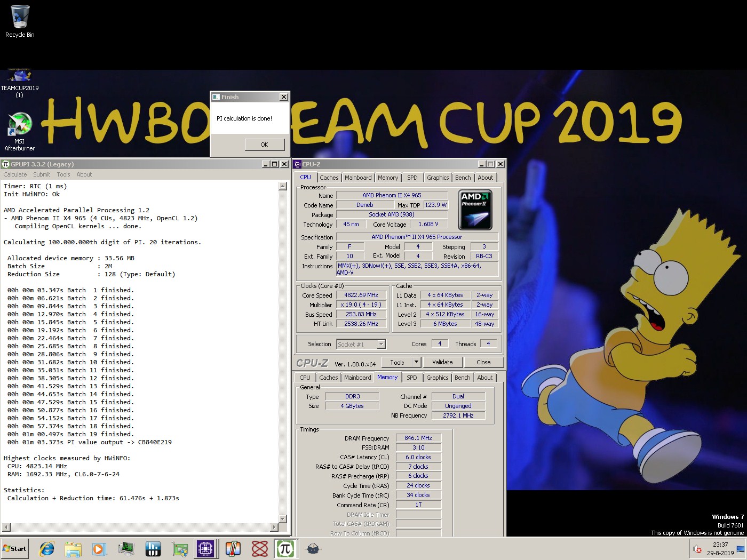Click the Core Voltage value 1.608 V
This screenshot has width=747, height=560.
[x=428, y=224]
